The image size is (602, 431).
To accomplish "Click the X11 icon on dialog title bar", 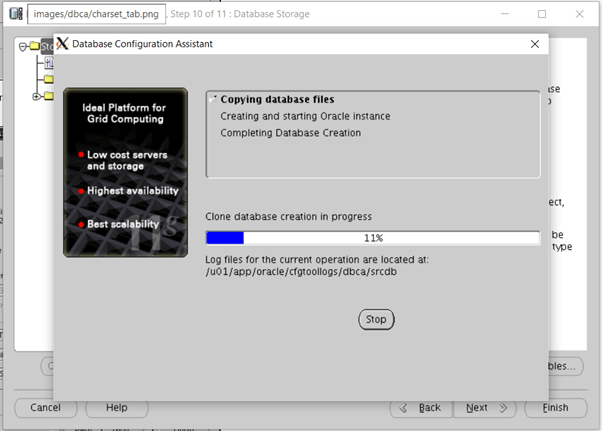I will (x=64, y=44).
